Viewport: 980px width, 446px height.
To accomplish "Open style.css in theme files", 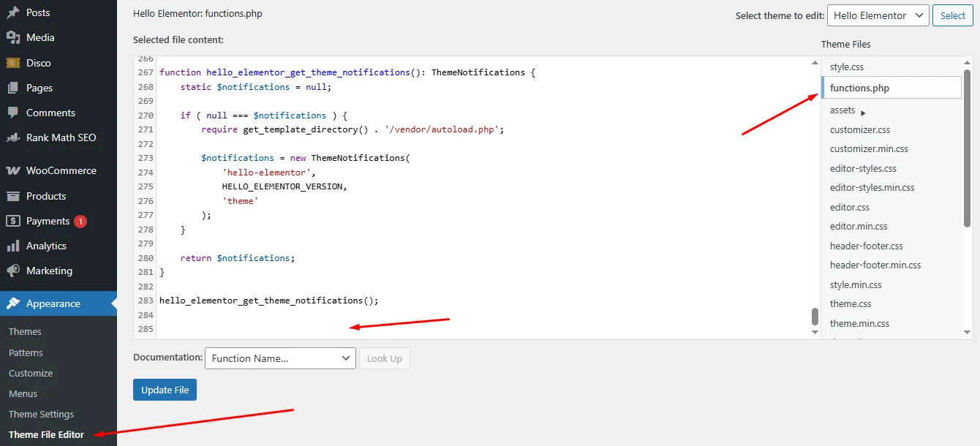I will 847,67.
